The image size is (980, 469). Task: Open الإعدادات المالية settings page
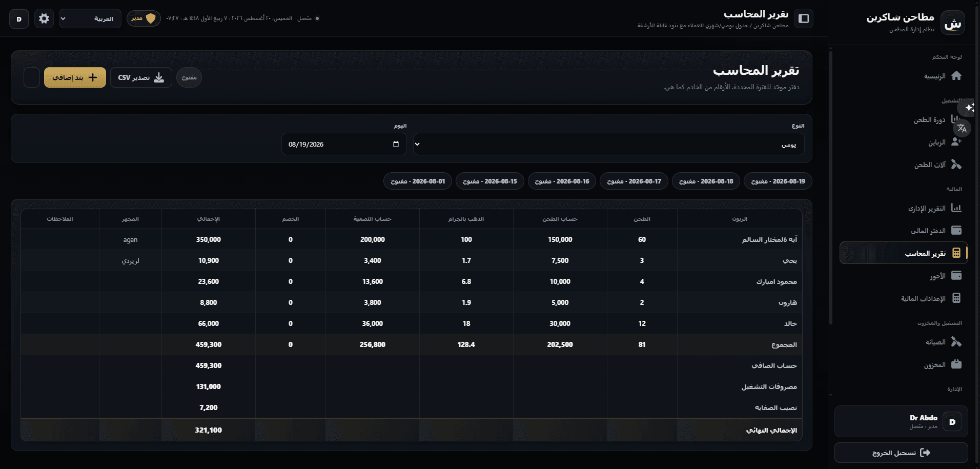(x=904, y=298)
